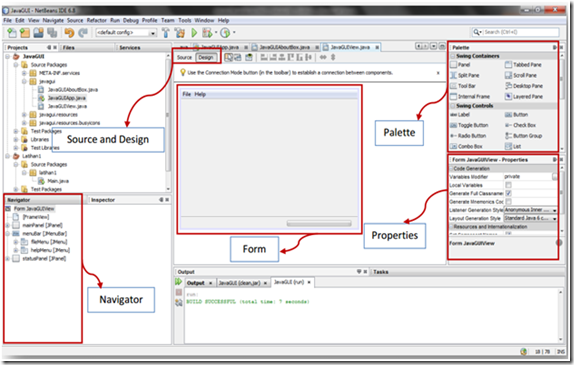Image resolution: width=574 pixels, height=365 pixels.
Task: Tick the Local Variables checkbox
Action: [x=508, y=185]
